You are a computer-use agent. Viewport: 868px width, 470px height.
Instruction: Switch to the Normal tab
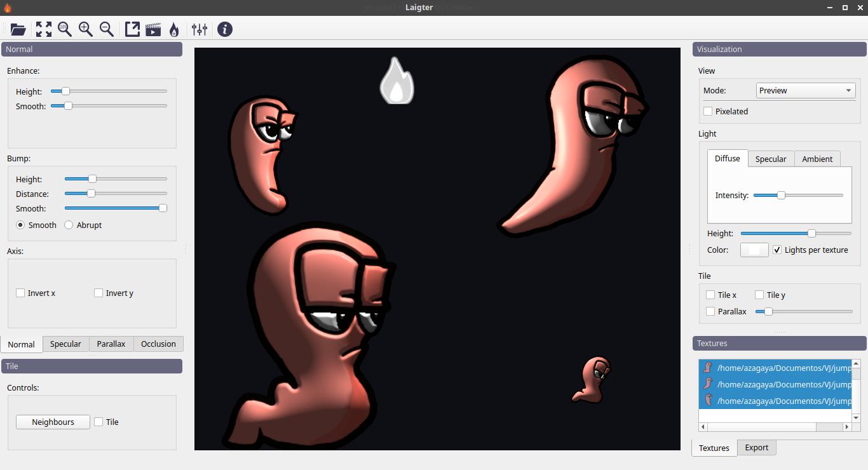point(21,344)
